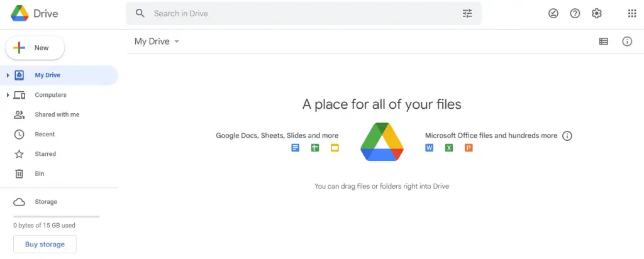Screen dimensions: 644x259
Task: Show details with the info icon
Action: tap(627, 41)
